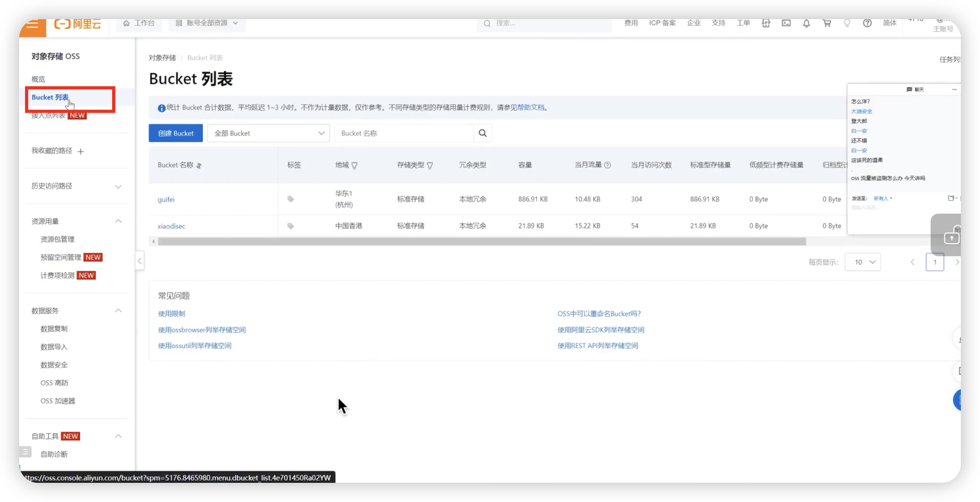Focus Bucket 名称 search field
The image size is (980, 502).
(404, 133)
